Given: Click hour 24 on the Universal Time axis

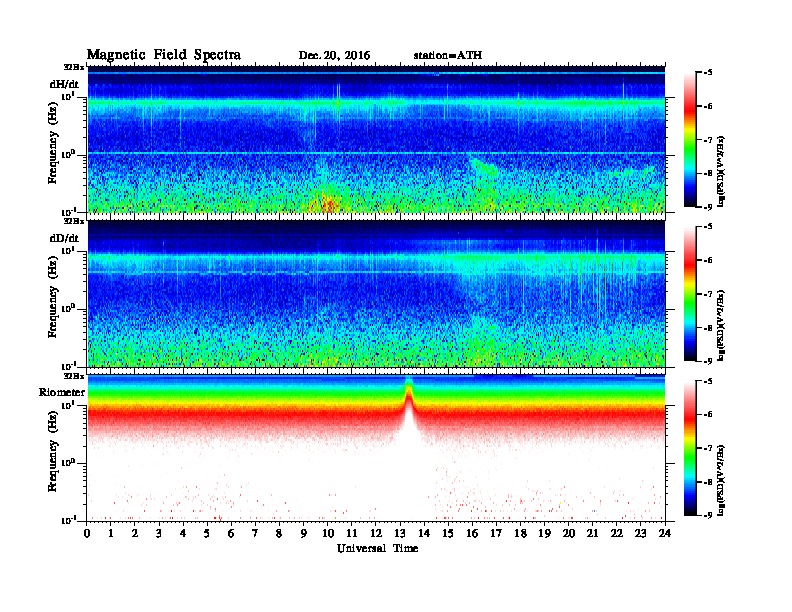Looking at the screenshot, I should [x=665, y=533].
